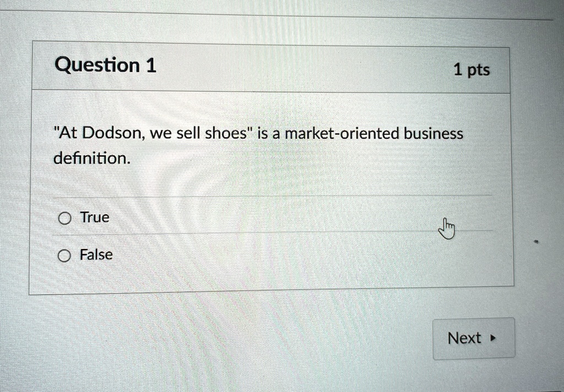Image resolution: width=564 pixels, height=392 pixels.
Task: Click the word definition in the question
Action: (92, 158)
